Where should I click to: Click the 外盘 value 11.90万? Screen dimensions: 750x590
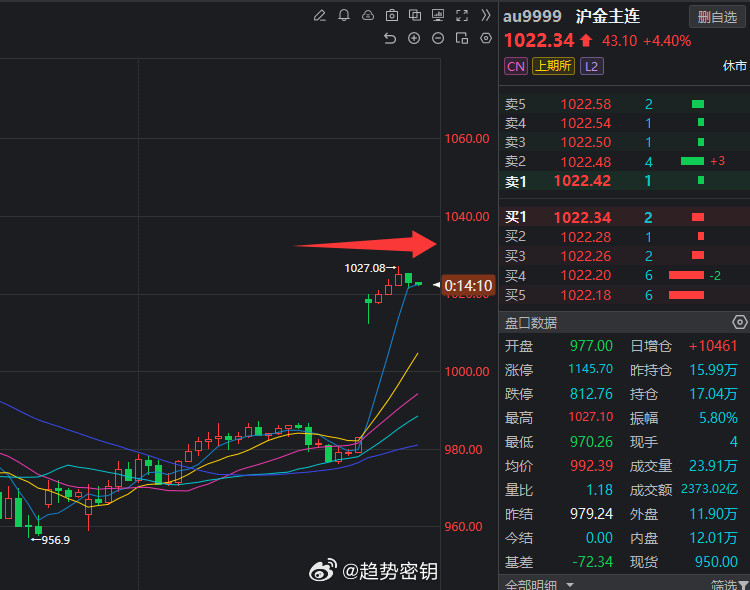click(713, 513)
